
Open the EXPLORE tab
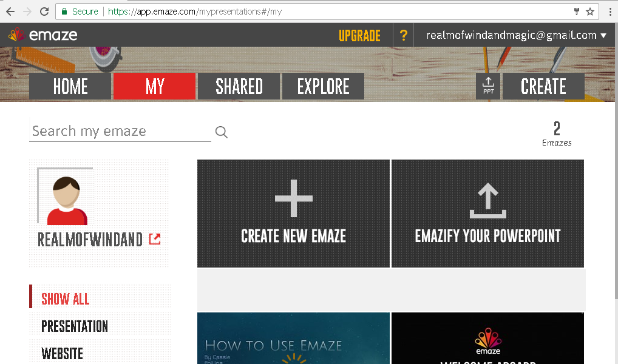click(x=323, y=86)
